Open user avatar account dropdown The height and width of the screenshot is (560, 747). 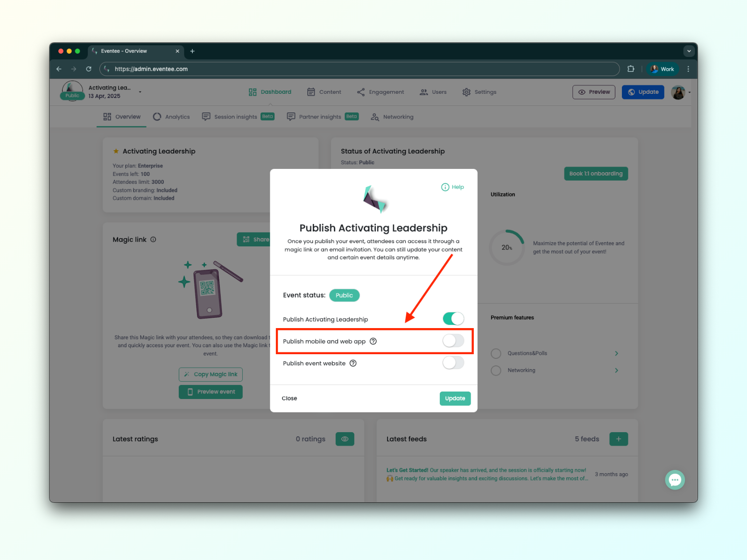(x=681, y=92)
